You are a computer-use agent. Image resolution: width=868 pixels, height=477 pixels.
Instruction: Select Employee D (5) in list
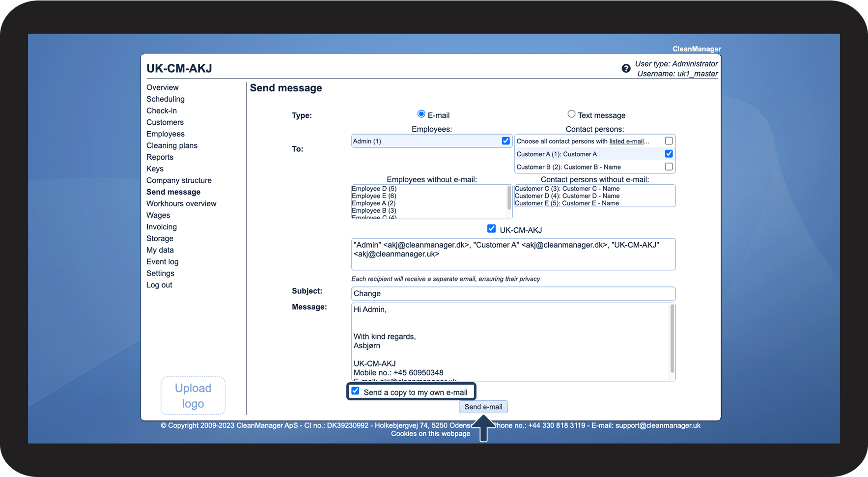[x=374, y=189]
